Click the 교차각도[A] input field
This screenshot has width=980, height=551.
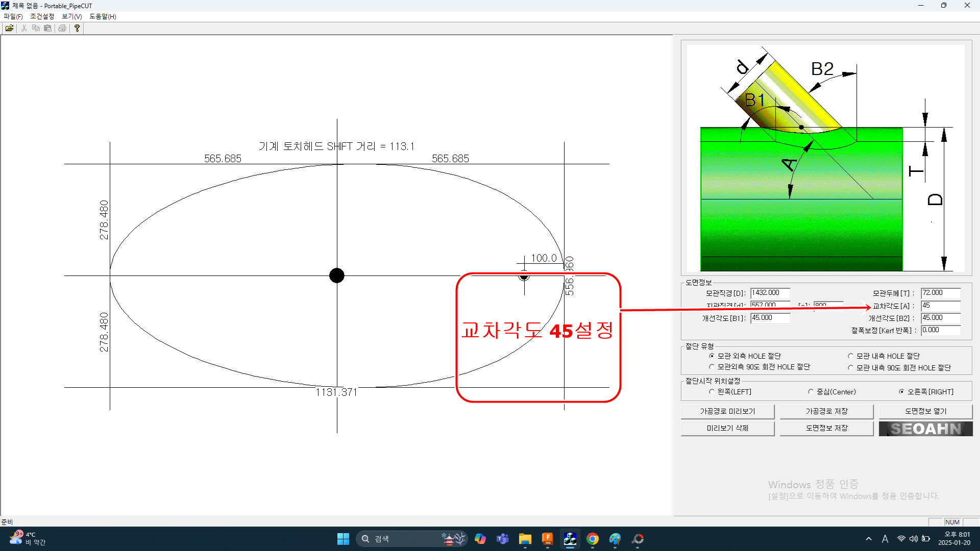[x=940, y=306]
